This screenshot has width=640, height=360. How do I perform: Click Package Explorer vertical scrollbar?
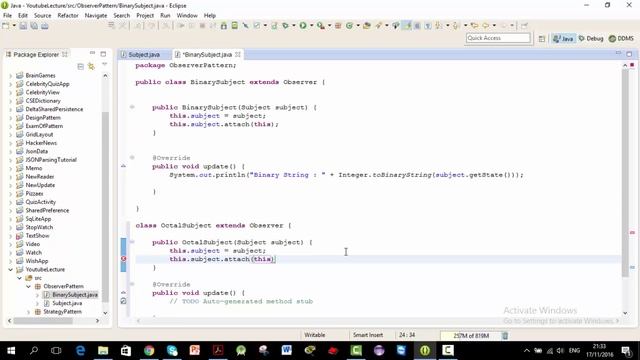coord(105,207)
